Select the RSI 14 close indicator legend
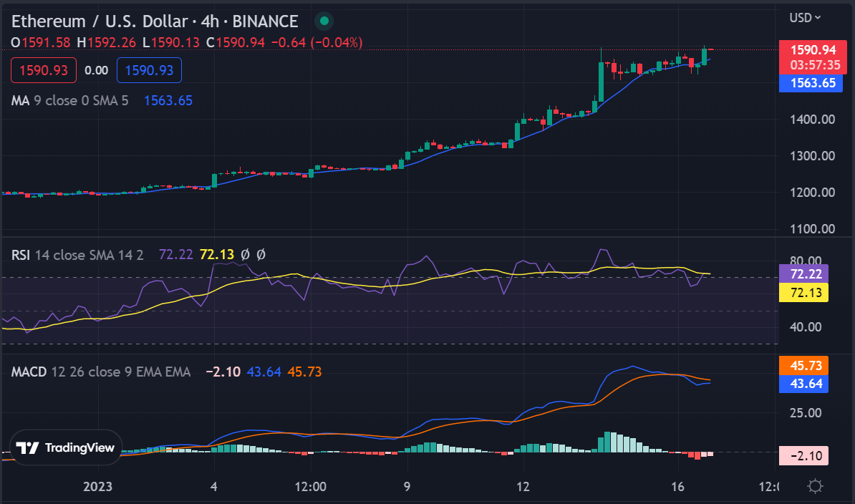Image resolution: width=855 pixels, height=504 pixels. (x=77, y=255)
